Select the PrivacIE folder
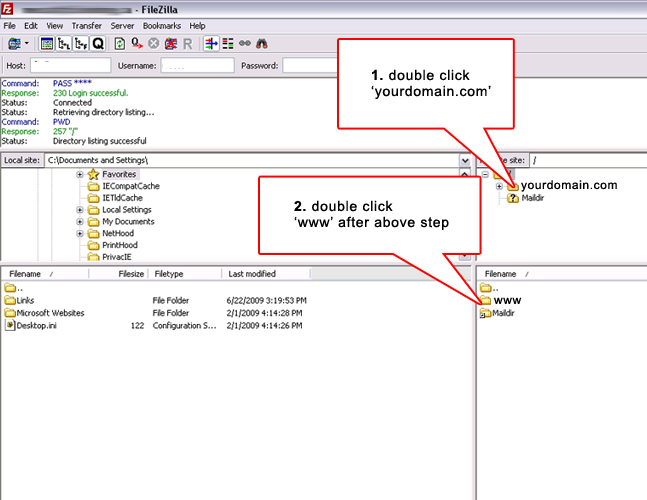The width and height of the screenshot is (647, 500). (x=117, y=257)
